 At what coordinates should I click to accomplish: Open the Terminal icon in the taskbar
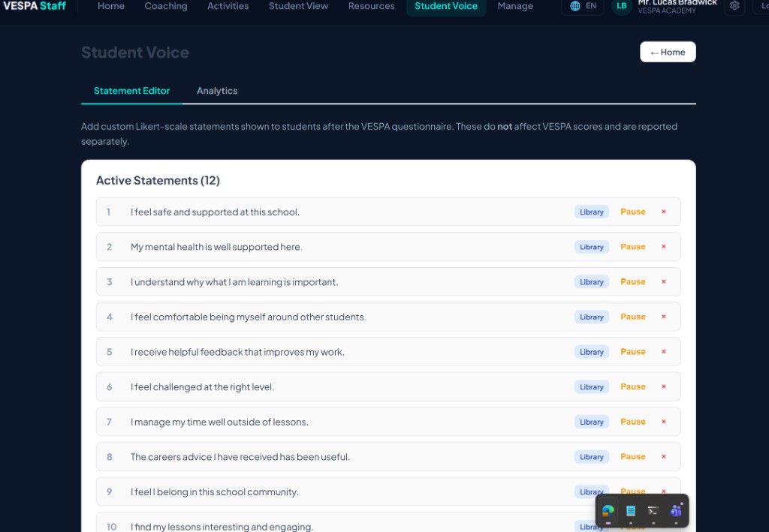653,511
